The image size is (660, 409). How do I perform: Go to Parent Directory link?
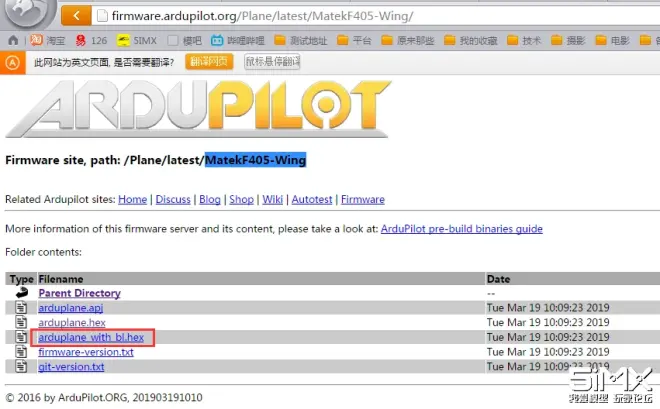(80, 293)
